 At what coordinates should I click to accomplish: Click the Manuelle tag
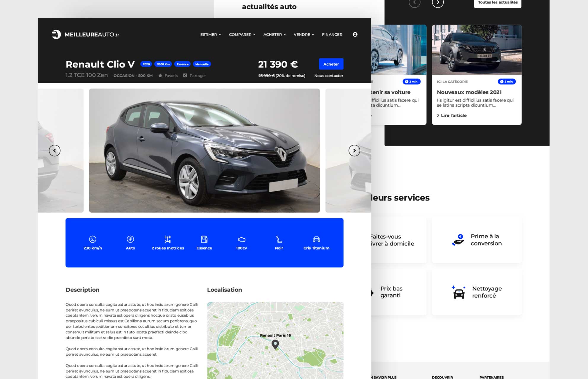pos(202,64)
